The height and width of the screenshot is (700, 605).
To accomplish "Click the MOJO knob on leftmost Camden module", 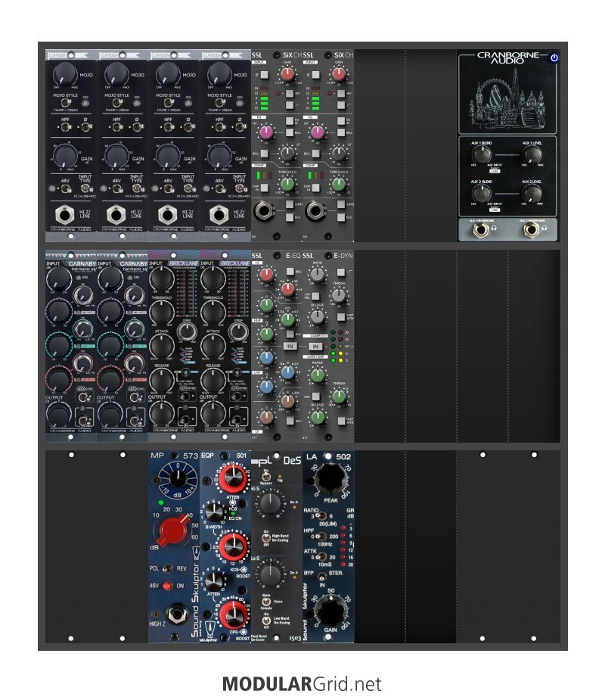I will coord(65,73).
